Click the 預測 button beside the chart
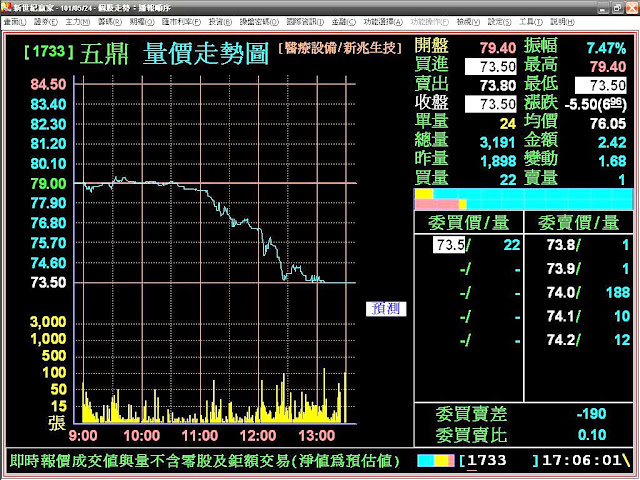The height and width of the screenshot is (480, 640). click(x=386, y=309)
